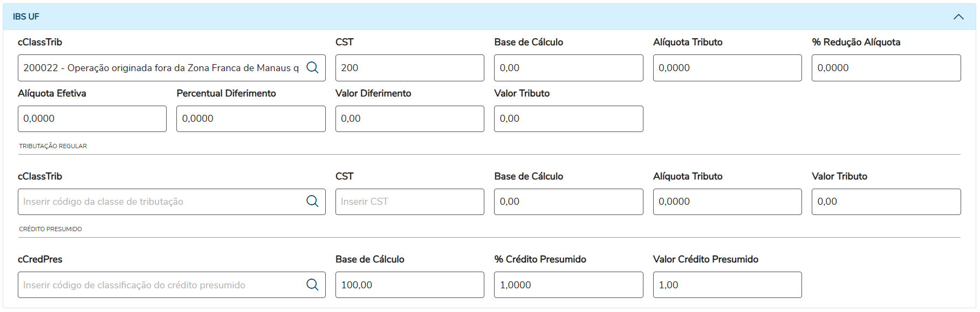Focus the top CST field with 200
Screen dimensions: 980x312
click(409, 68)
